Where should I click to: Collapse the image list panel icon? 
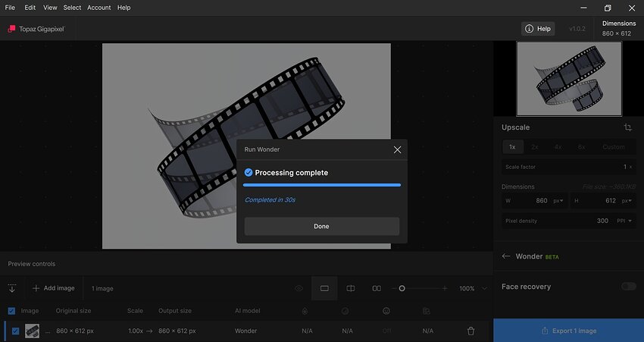(12, 288)
